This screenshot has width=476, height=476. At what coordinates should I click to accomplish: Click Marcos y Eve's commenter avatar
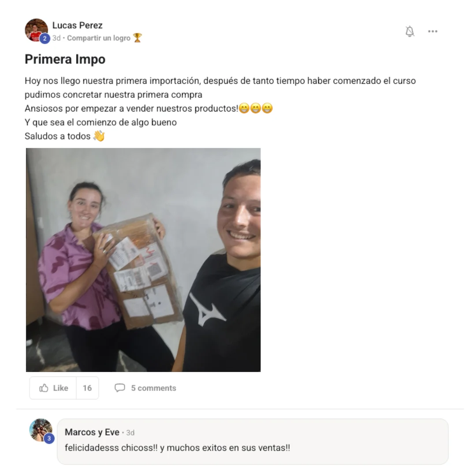[41, 430]
